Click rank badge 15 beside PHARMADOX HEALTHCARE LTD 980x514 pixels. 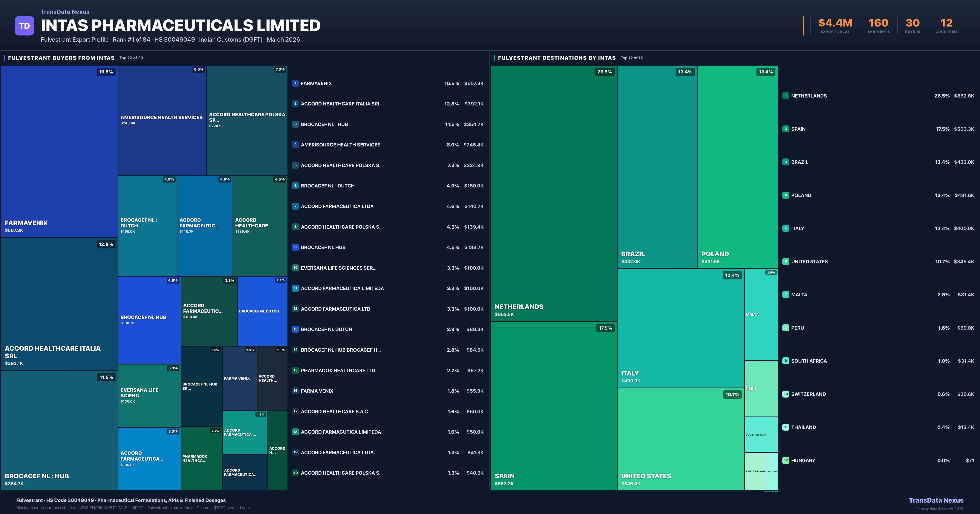(295, 370)
